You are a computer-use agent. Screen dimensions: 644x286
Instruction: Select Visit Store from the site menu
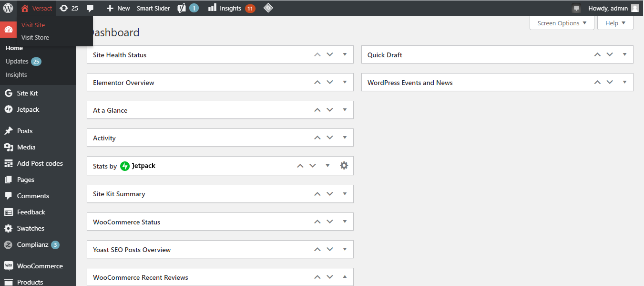[35, 37]
